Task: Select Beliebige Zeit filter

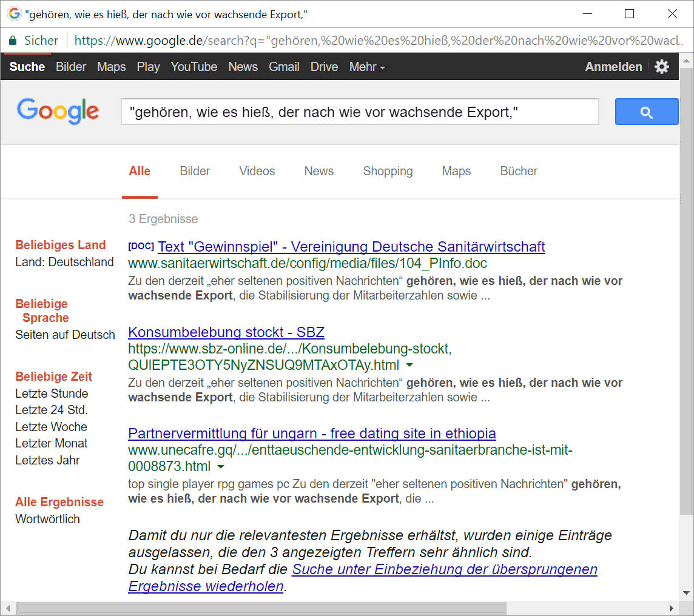Action: coord(53,377)
